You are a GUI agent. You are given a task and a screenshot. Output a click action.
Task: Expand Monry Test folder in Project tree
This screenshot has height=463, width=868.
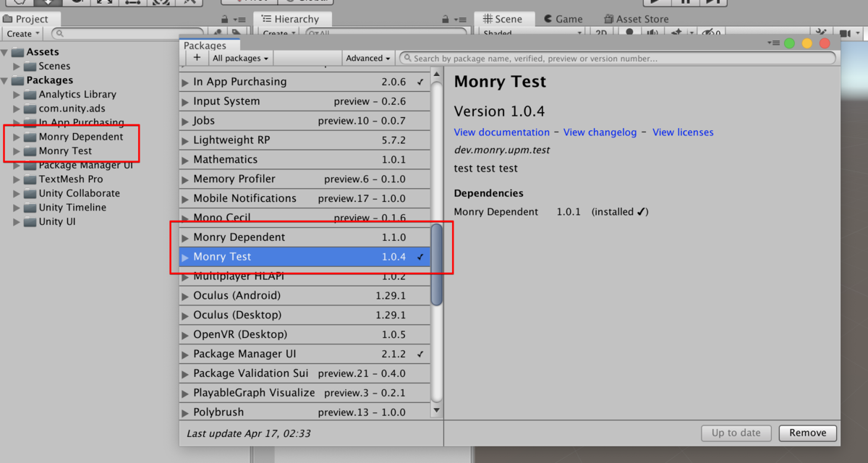click(17, 151)
